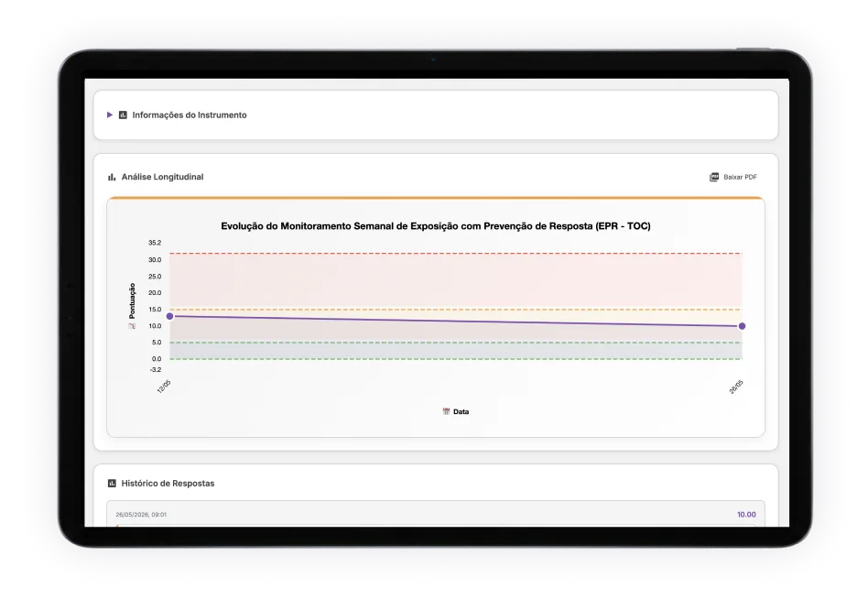
Task: Click the Data x-axis label
Action: pyautogui.click(x=461, y=411)
